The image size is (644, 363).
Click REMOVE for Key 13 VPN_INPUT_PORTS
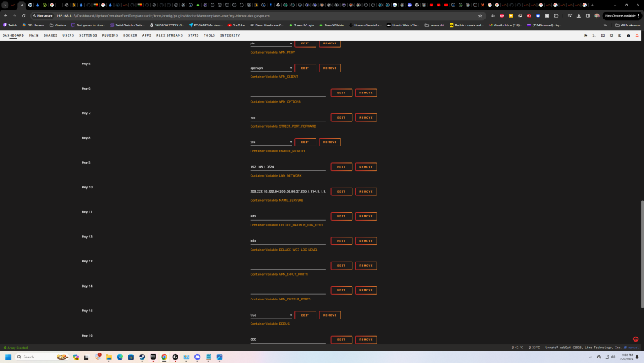click(366, 266)
